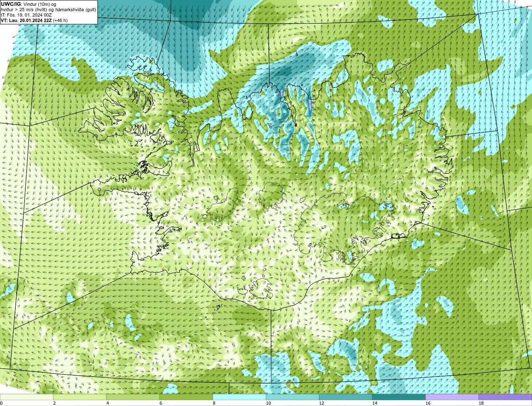Click the '18' label on the color scale

481,403
